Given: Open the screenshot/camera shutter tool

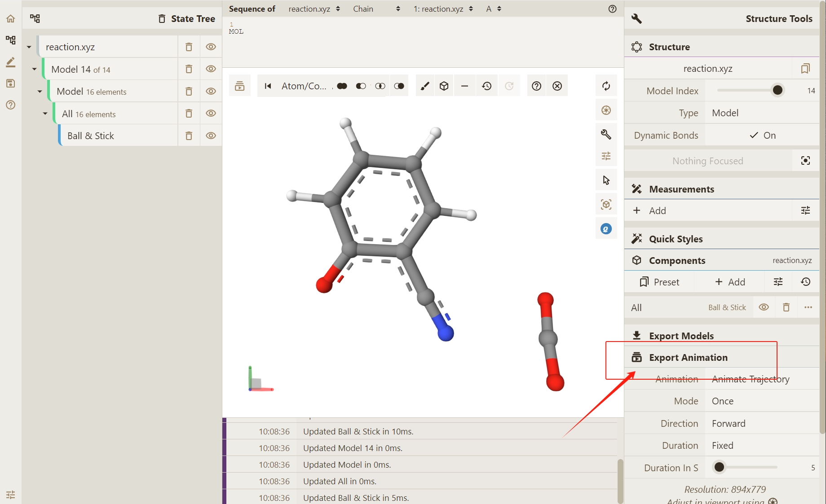Looking at the screenshot, I should (x=606, y=110).
